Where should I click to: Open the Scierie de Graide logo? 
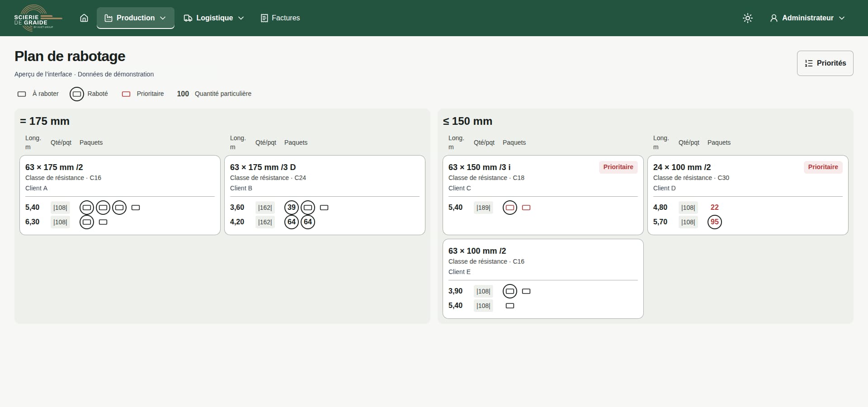pyautogui.click(x=38, y=18)
